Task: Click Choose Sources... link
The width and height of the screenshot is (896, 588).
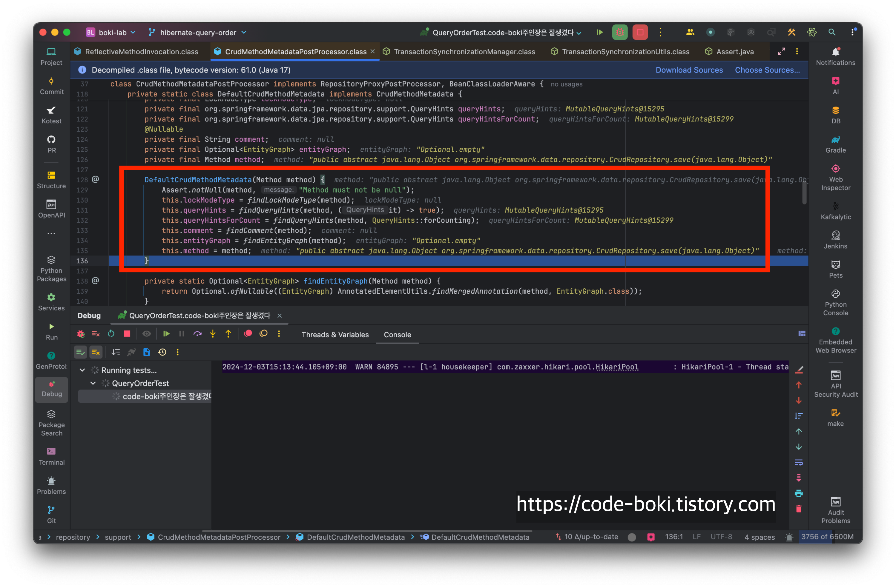Action: 767,70
